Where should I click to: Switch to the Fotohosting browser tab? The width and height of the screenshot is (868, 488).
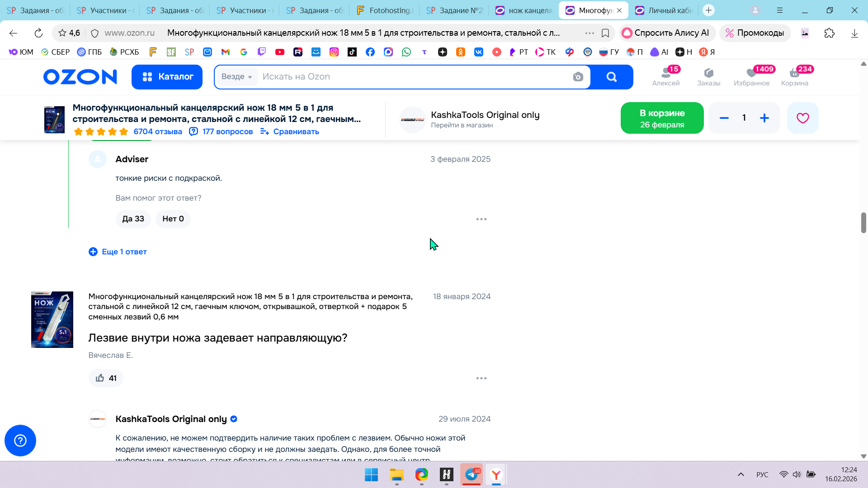tap(384, 10)
